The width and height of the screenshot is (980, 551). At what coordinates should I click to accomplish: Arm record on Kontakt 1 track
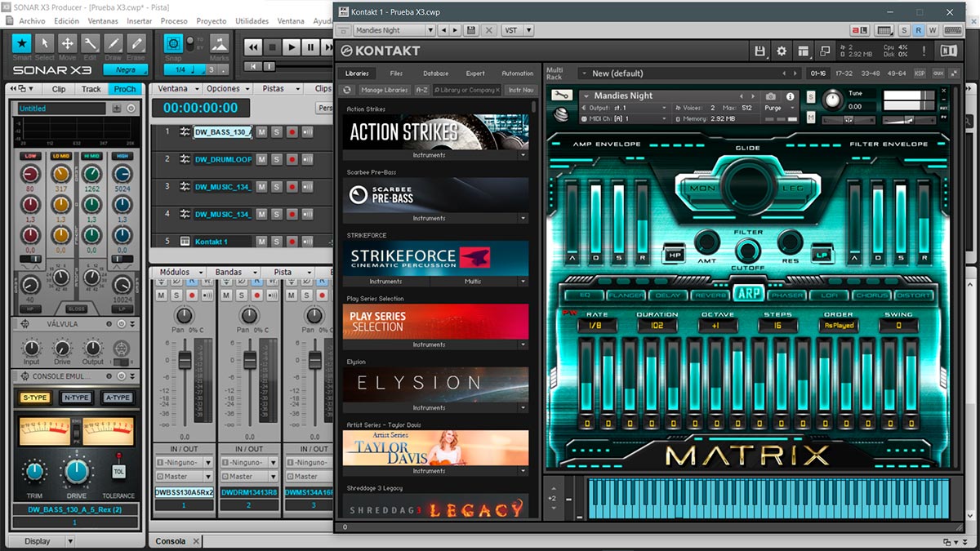292,242
